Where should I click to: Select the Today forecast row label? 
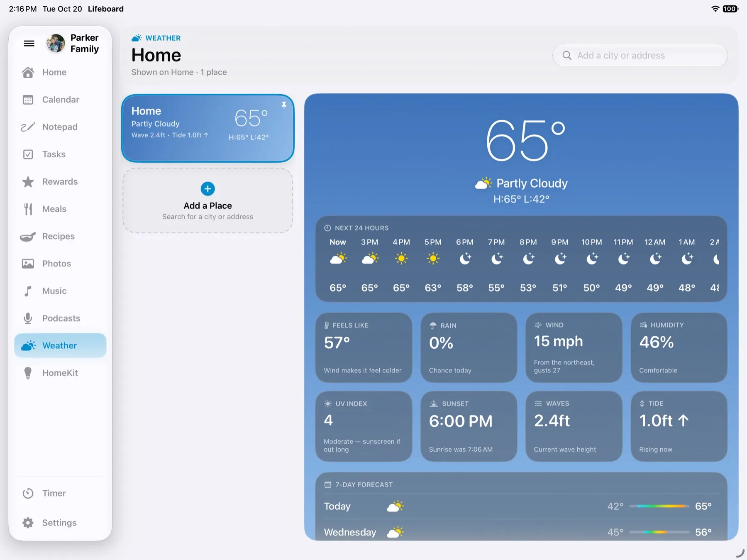coord(337,506)
